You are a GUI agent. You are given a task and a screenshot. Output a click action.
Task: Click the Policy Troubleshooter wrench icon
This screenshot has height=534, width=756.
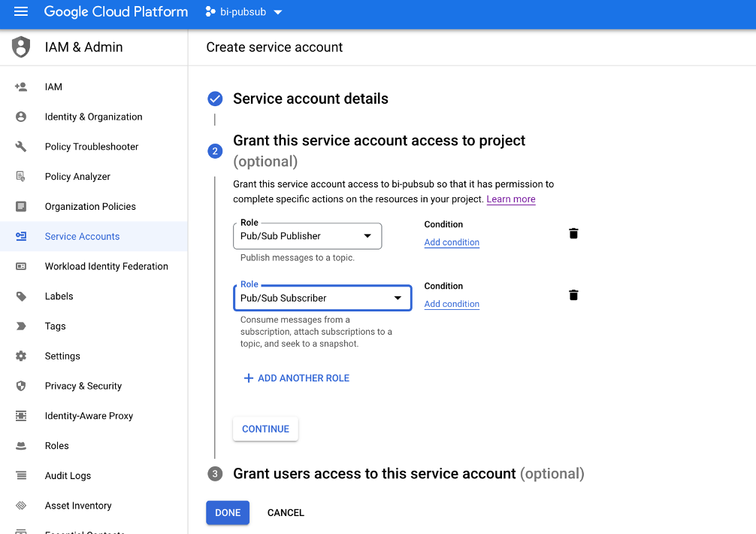click(x=21, y=147)
